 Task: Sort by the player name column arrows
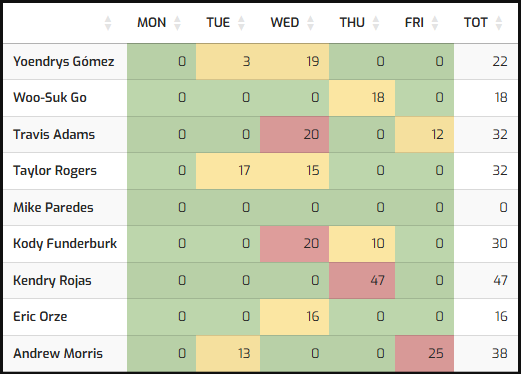point(108,23)
